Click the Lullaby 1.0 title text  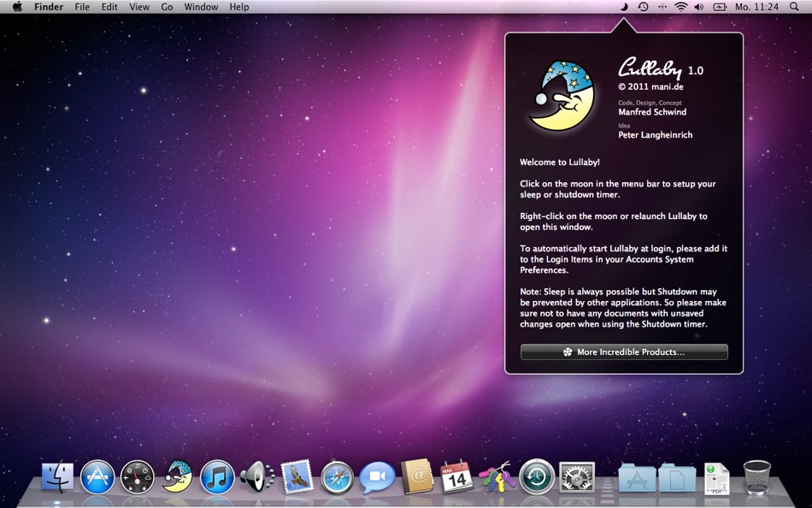tap(661, 68)
